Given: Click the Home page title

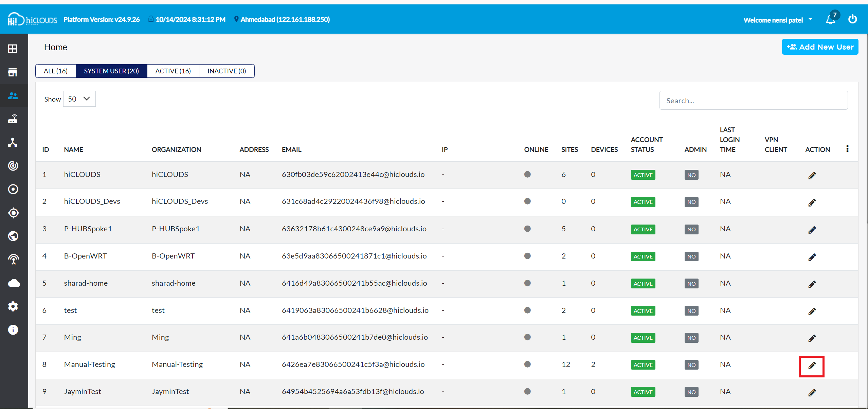Looking at the screenshot, I should pos(55,47).
